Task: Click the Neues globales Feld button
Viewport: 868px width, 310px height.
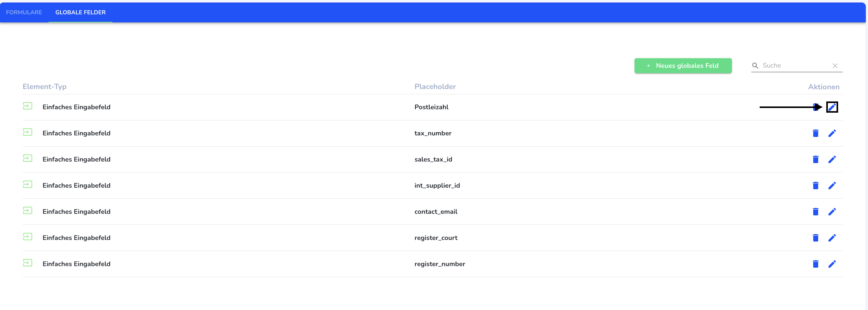Action: [683, 66]
